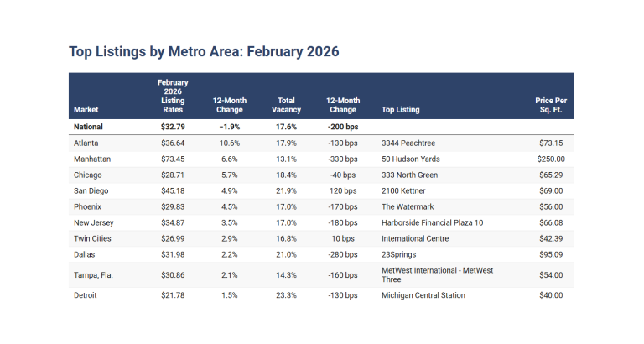Screen dimensions: 644x344
Task: Select Harborside Financial Plaza 10 listing
Action: [x=433, y=222]
